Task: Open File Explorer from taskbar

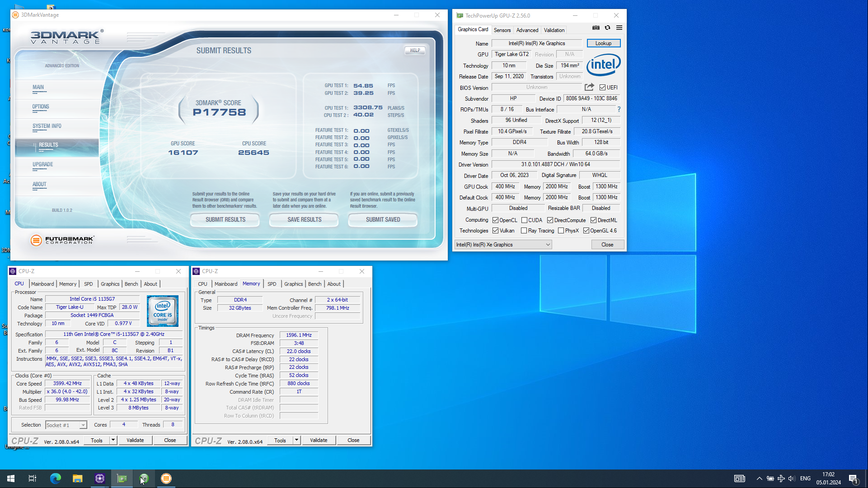Action: (x=78, y=479)
